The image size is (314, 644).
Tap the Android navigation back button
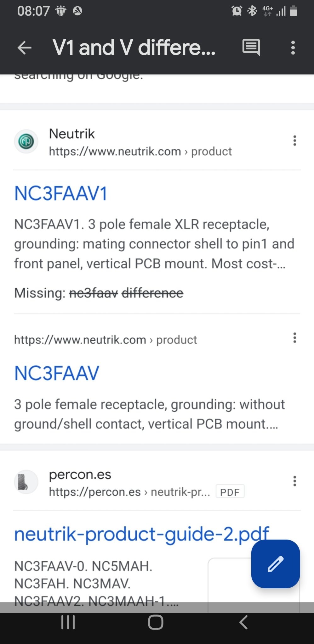(243, 622)
